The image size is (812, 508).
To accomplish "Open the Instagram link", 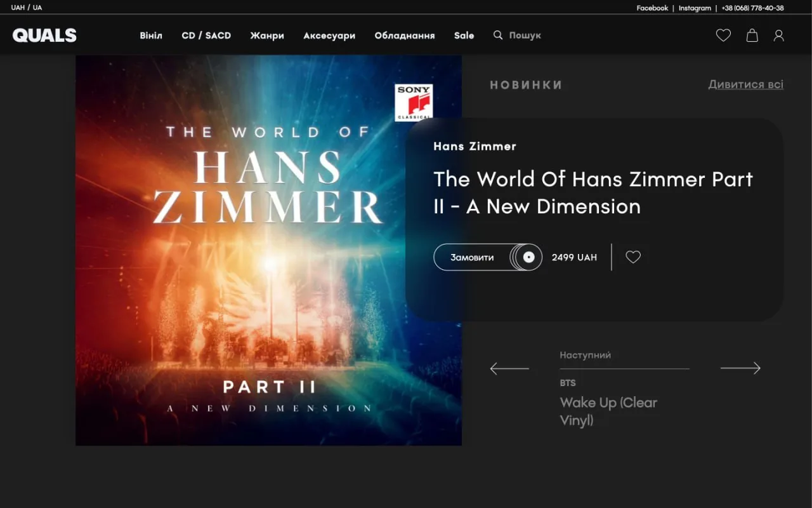I will (695, 8).
